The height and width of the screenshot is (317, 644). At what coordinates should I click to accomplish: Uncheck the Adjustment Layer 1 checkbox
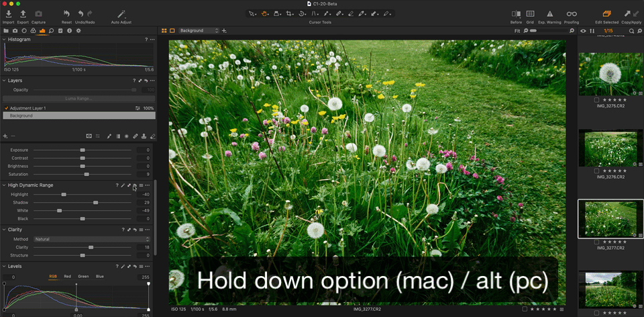(x=6, y=108)
